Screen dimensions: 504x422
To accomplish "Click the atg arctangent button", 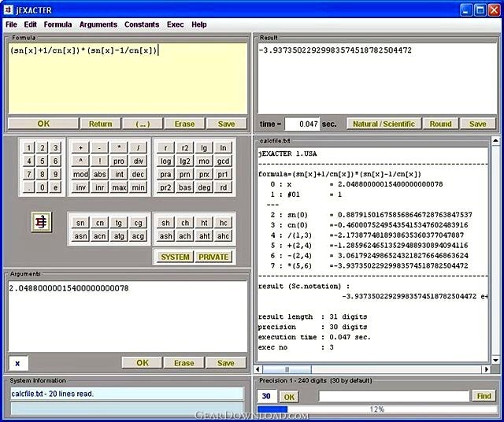I will [119, 236].
